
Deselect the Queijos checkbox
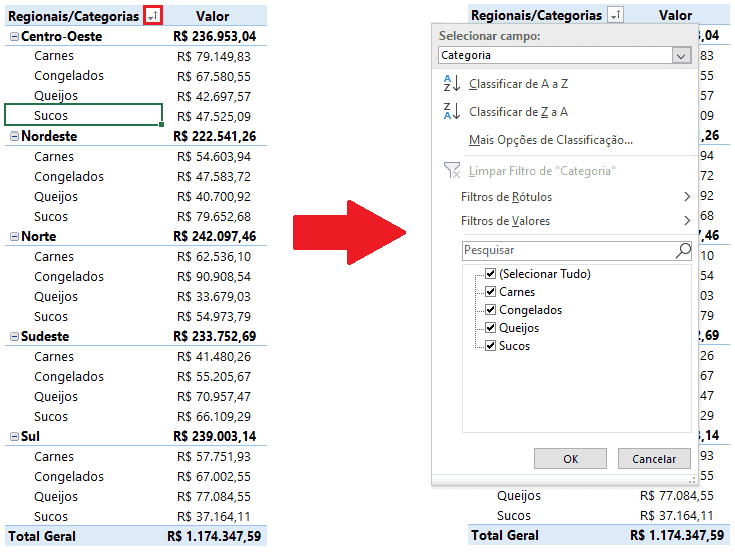point(490,328)
